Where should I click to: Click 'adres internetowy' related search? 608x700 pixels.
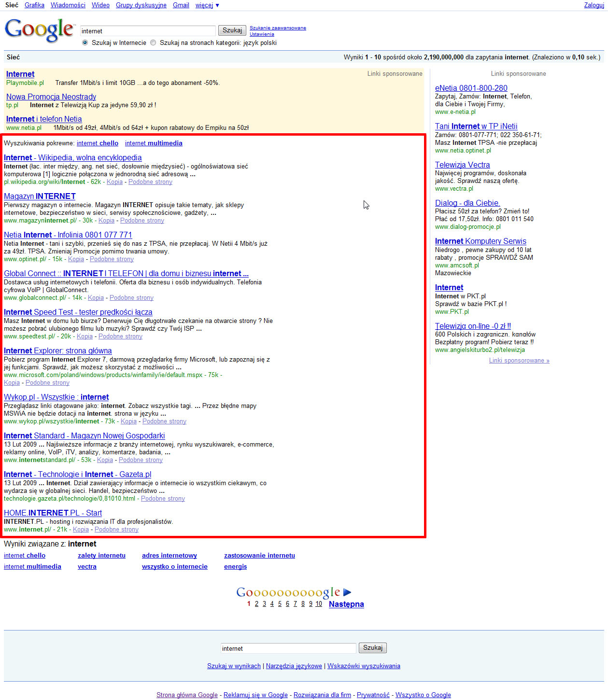pyautogui.click(x=170, y=555)
